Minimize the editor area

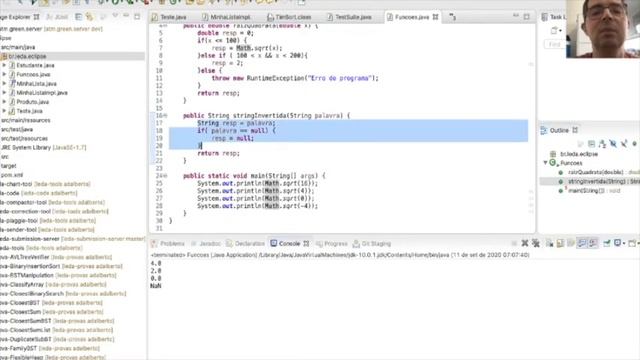516,16
